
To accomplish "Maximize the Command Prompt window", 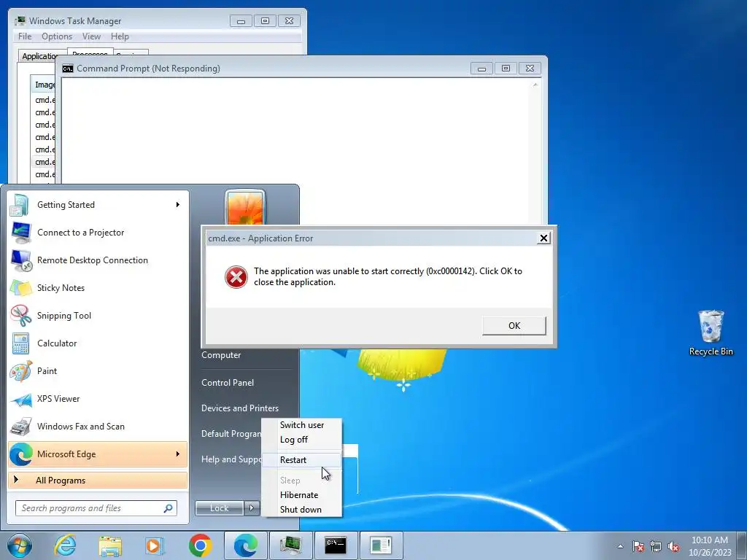I will [x=506, y=69].
